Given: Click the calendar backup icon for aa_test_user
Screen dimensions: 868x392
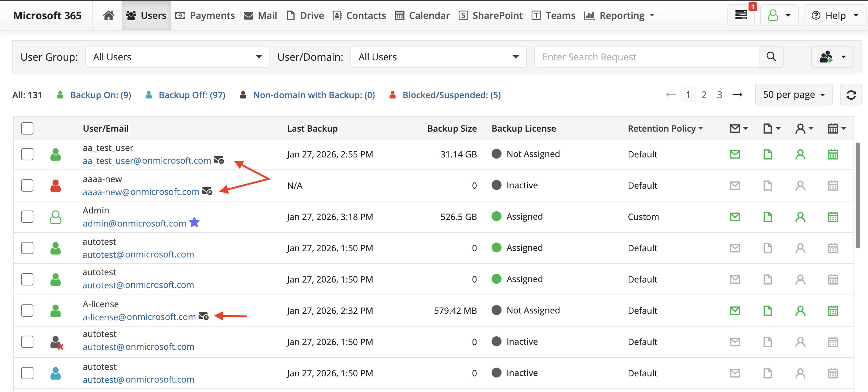Looking at the screenshot, I should [x=833, y=155].
